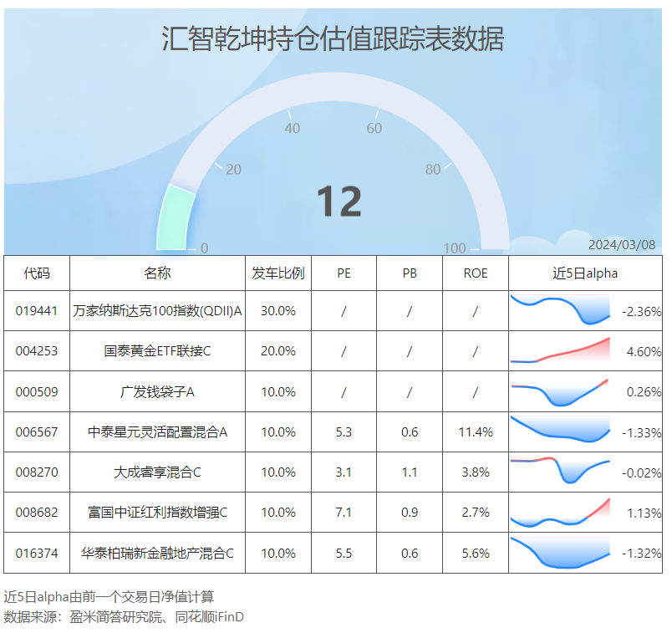The height and width of the screenshot is (633, 672).
Task: Select fund code 008682
Action: (x=37, y=513)
